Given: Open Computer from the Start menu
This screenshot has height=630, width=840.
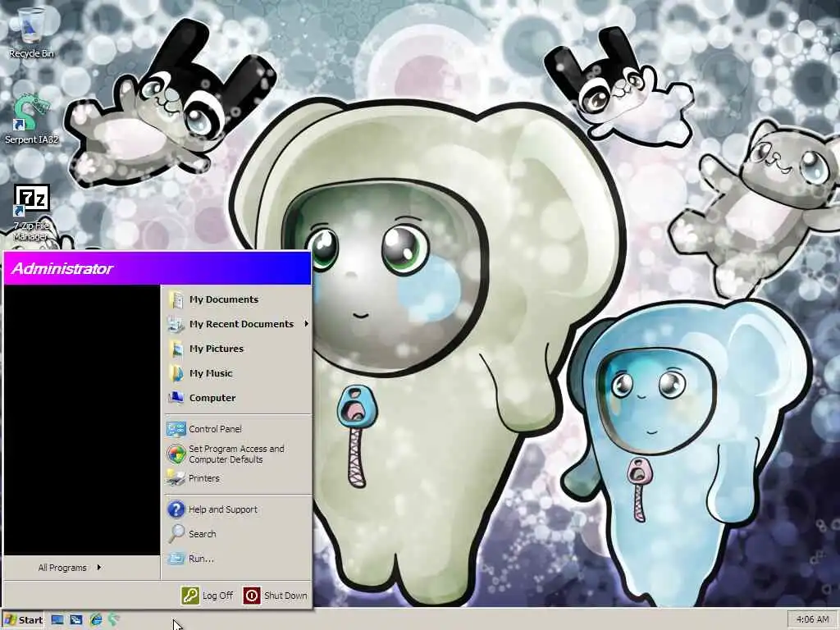Looking at the screenshot, I should tap(237, 398).
